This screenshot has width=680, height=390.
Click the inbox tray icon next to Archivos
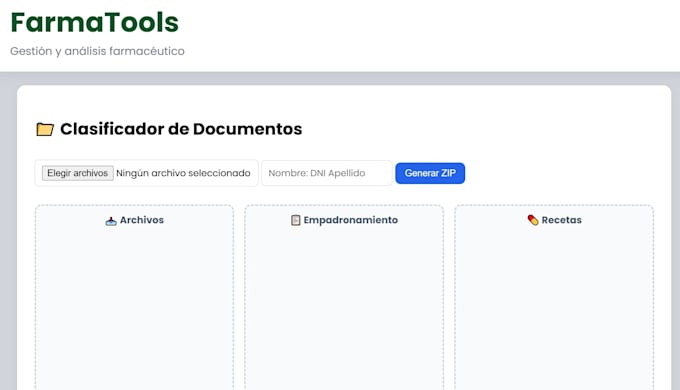pyautogui.click(x=111, y=221)
